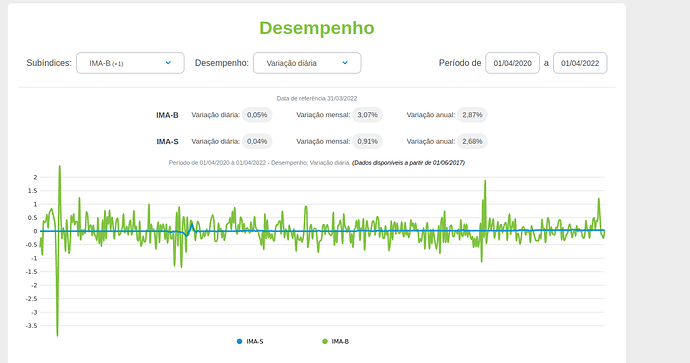Viewport: 690px width, 363px height.
Task: Click the IMA-B Variação diária 0,05% badge
Action: pos(257,115)
